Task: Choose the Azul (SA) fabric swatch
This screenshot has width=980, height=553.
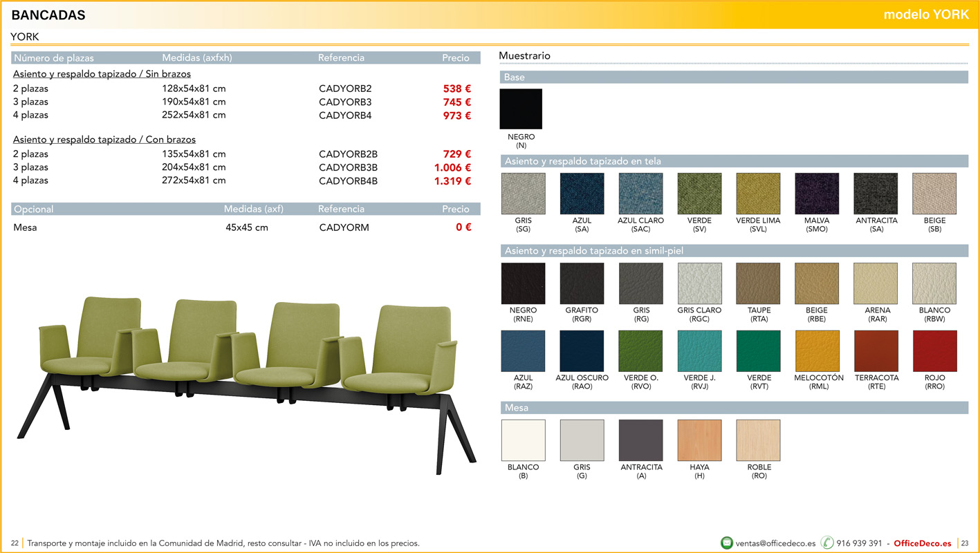Action: 582,194
